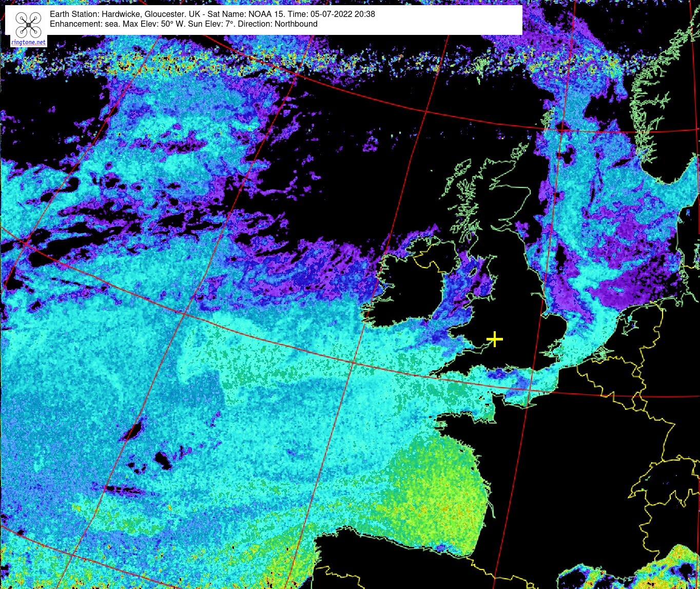Click the round black cloud patch in the Atlantic
The image size is (700, 589).
click(x=163, y=460)
